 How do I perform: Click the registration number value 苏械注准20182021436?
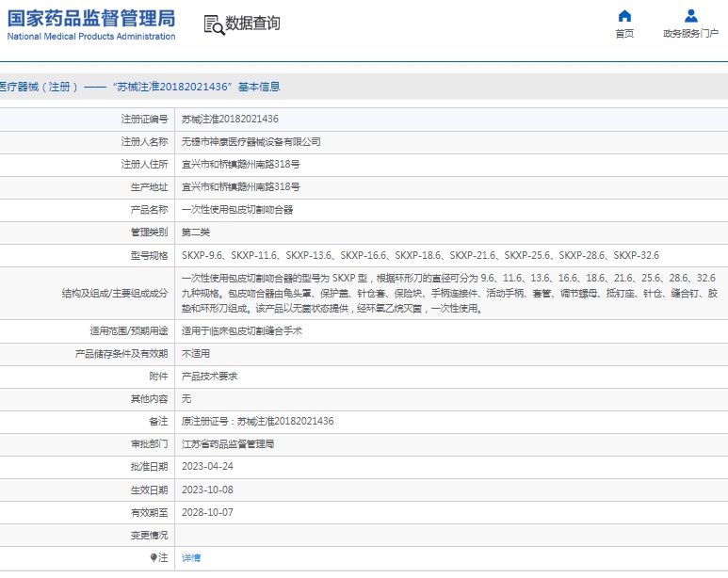point(230,120)
